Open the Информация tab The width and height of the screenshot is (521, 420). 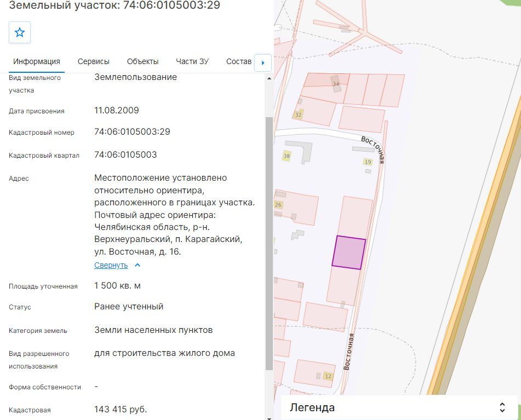pos(37,61)
